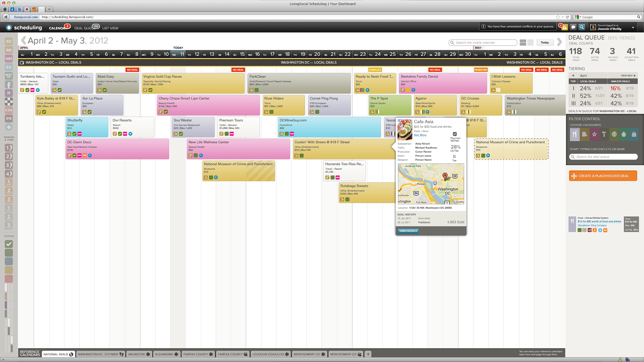Toggle the Payment Verified checkbox
Viewport: 644px width, 362px height.
click(455, 134)
